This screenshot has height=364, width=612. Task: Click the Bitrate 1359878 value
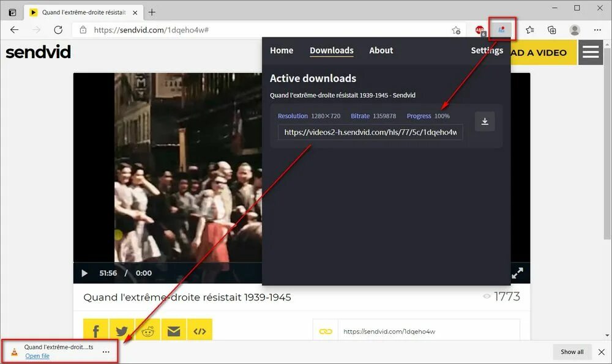click(384, 116)
